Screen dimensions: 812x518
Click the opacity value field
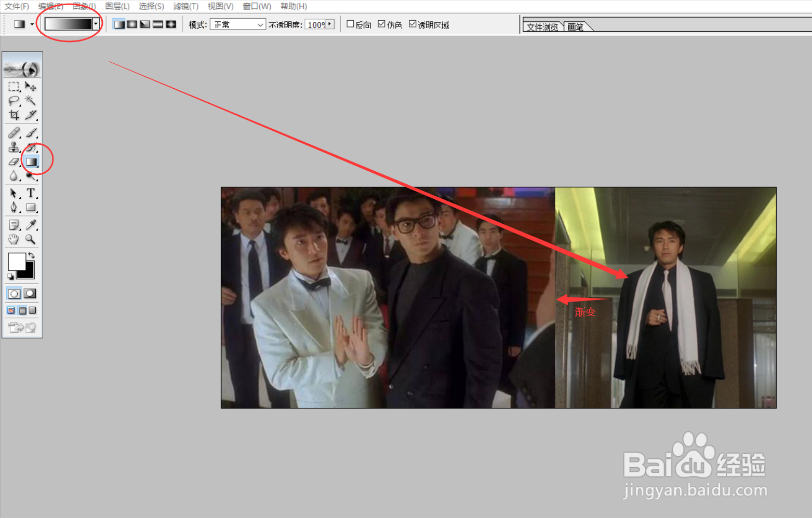(315, 24)
